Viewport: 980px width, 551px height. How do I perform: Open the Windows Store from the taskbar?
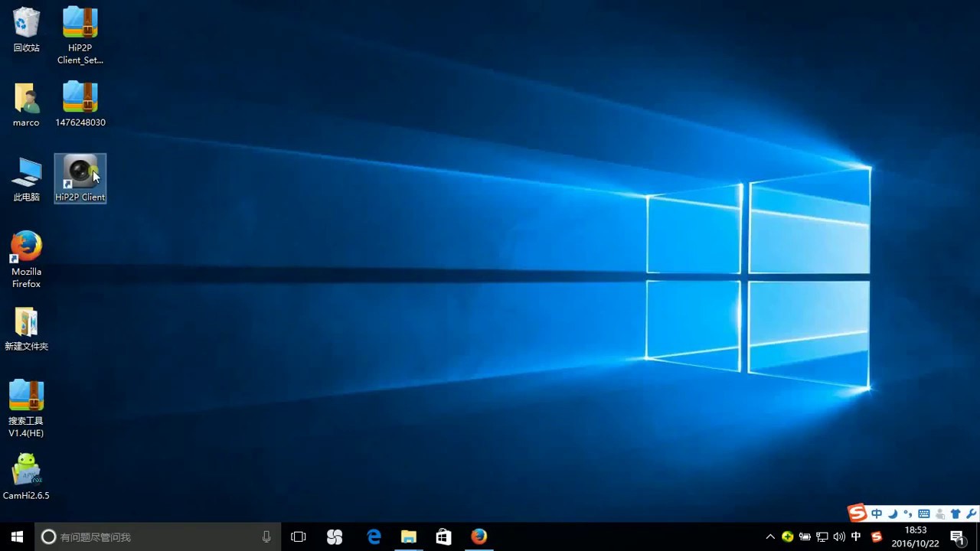[443, 537]
